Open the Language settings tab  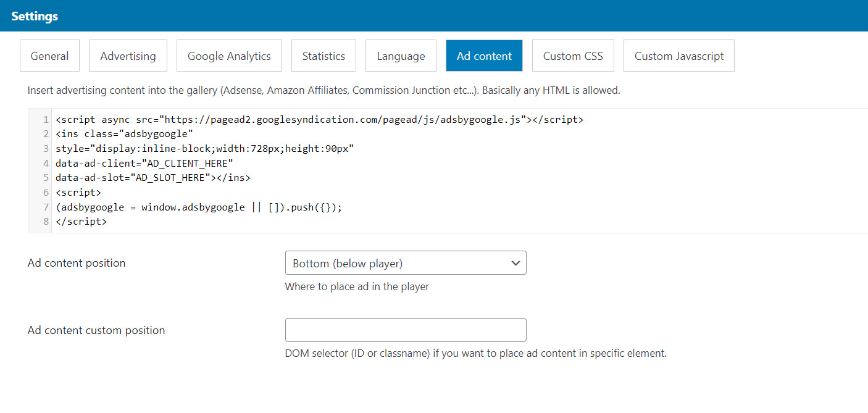pos(401,56)
